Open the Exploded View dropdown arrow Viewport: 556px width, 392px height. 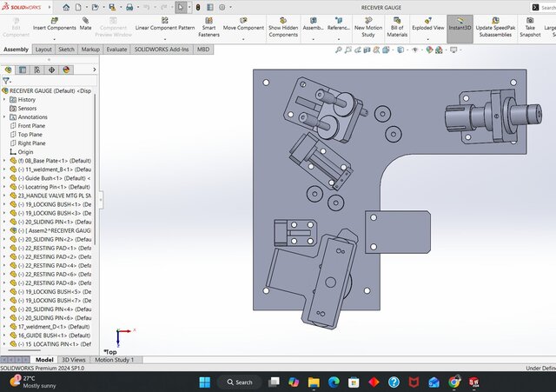428,39
